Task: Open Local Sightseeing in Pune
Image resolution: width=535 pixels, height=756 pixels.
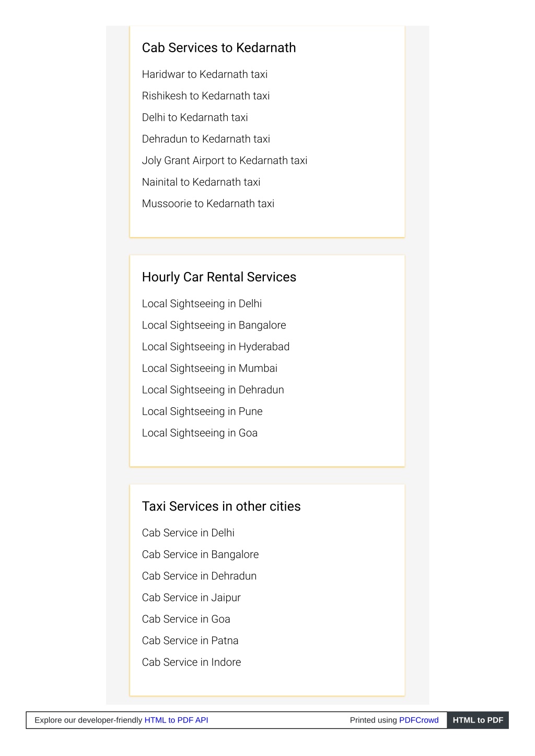Action: pyautogui.click(x=202, y=411)
